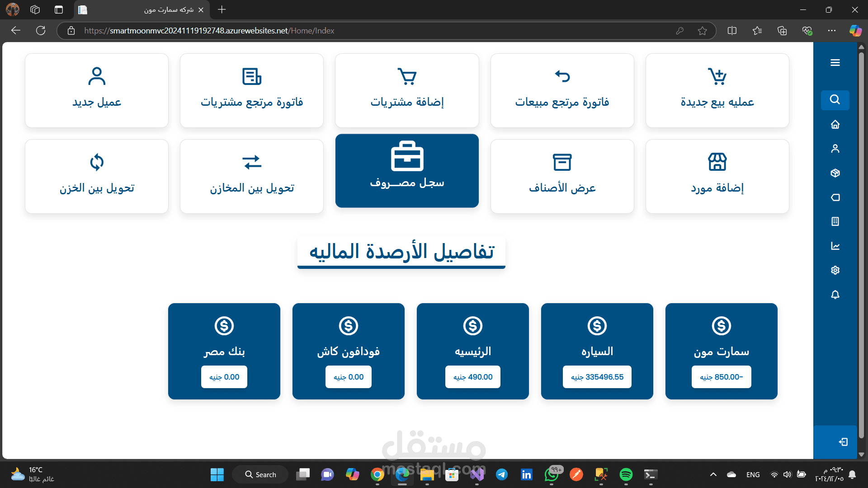View invoices via sidebar document icon

tap(835, 221)
